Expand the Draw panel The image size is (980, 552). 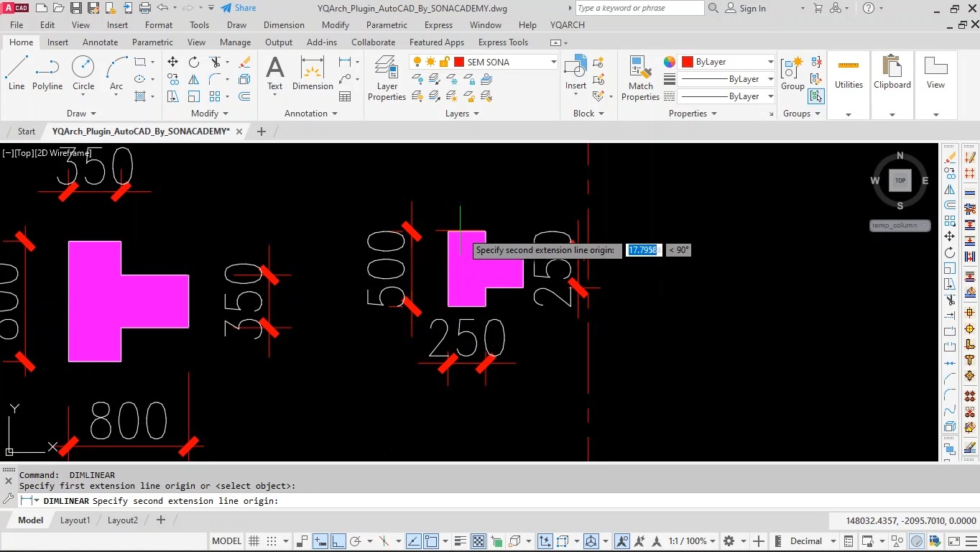81,114
